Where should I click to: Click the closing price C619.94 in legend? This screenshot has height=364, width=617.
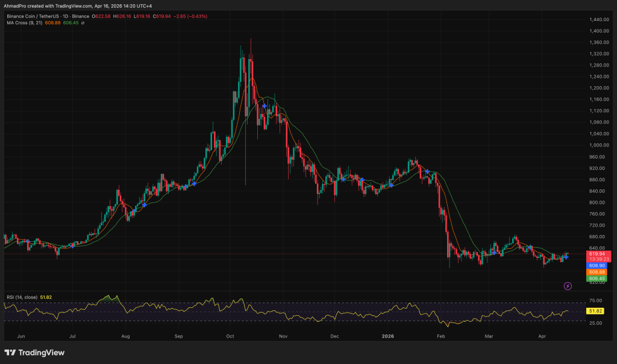(164, 16)
